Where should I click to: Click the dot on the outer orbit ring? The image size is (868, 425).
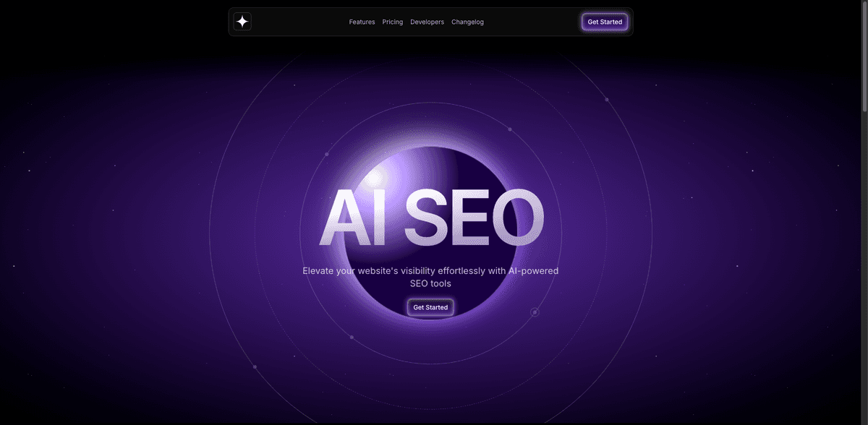(605, 98)
